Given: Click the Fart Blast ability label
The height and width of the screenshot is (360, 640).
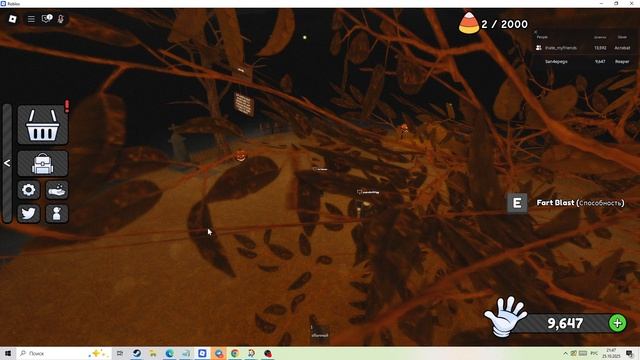Looking at the screenshot, I should (580, 203).
